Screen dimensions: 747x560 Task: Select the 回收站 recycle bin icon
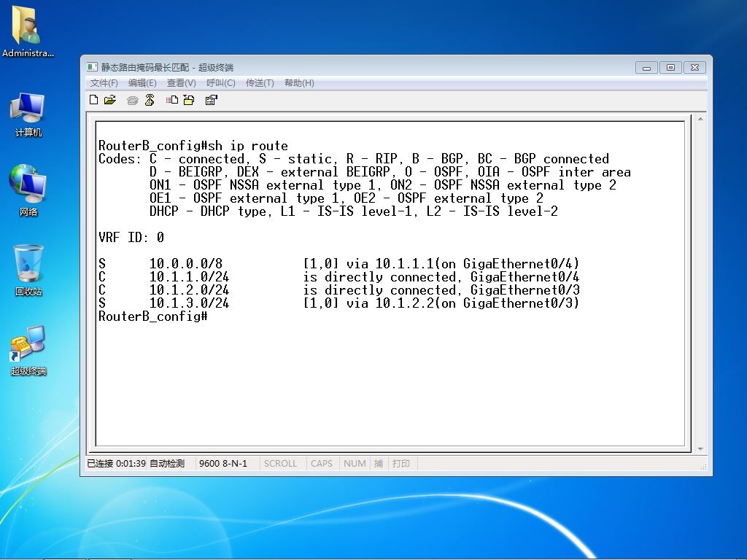(x=28, y=270)
